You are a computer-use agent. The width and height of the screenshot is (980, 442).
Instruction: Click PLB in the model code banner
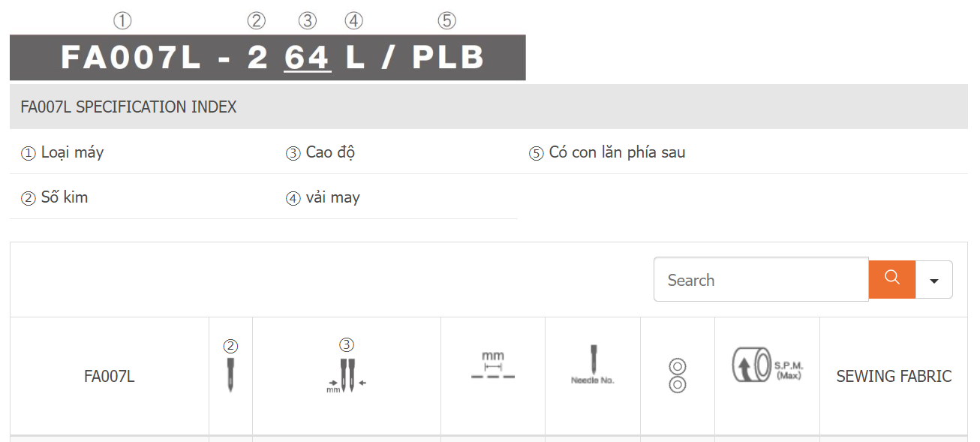tap(448, 58)
